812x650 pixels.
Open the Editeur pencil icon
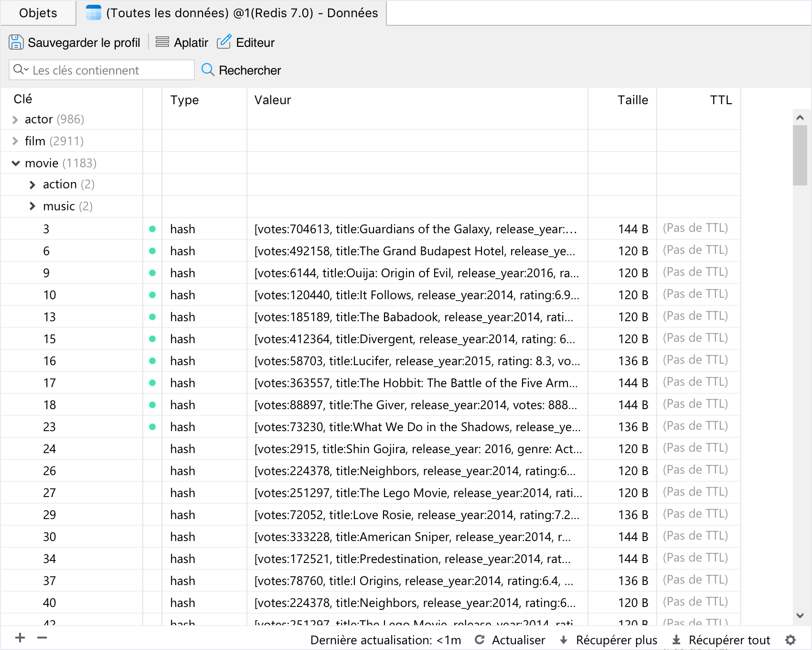coord(224,43)
